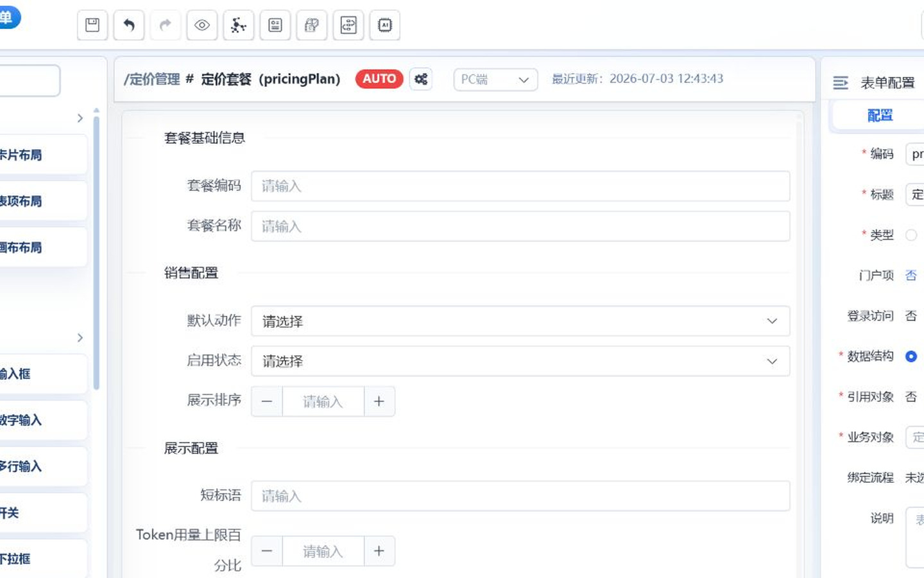Viewport: 924px width, 578px height.
Task: Click the red AUTO badge
Action: tap(379, 79)
